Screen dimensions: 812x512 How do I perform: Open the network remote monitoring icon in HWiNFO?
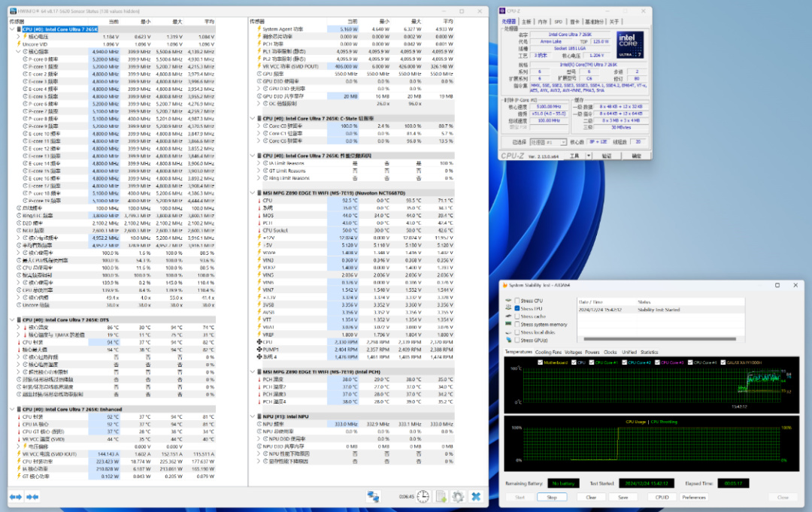coord(373,496)
